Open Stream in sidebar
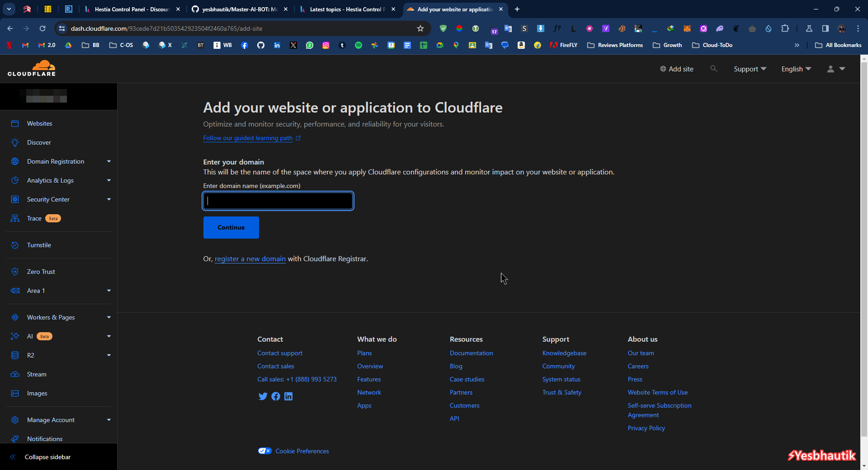The height and width of the screenshot is (470, 868). [x=37, y=374]
